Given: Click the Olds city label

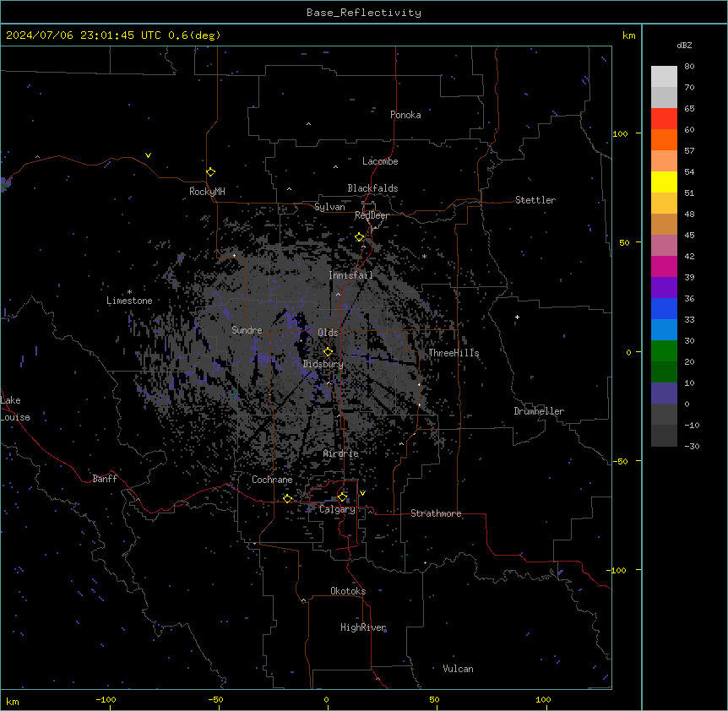Looking at the screenshot, I should click(328, 333).
